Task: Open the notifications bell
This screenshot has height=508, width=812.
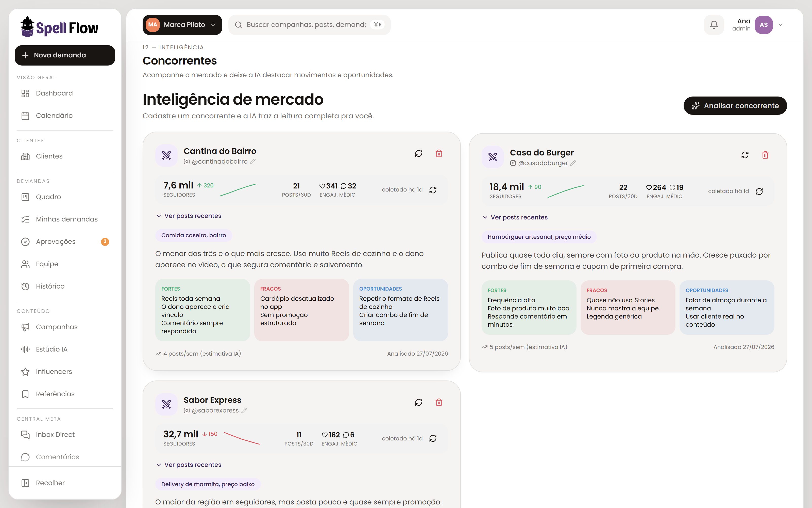Action: click(714, 25)
